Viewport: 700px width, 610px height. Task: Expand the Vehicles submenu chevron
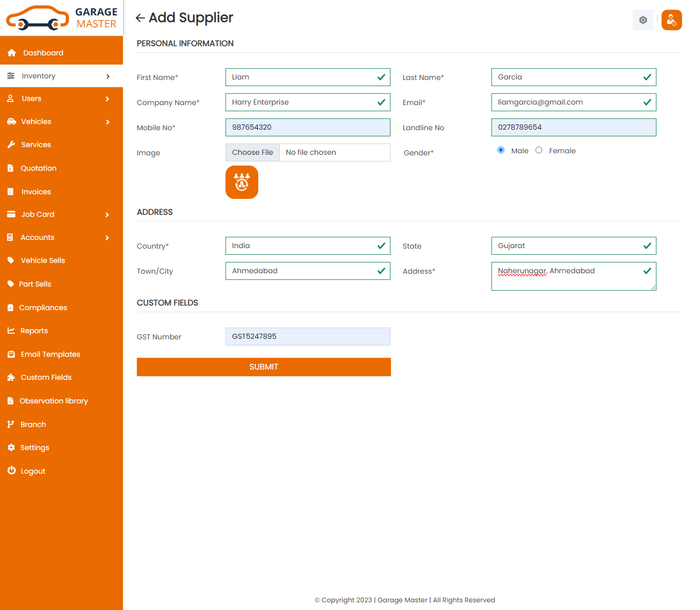tap(108, 122)
